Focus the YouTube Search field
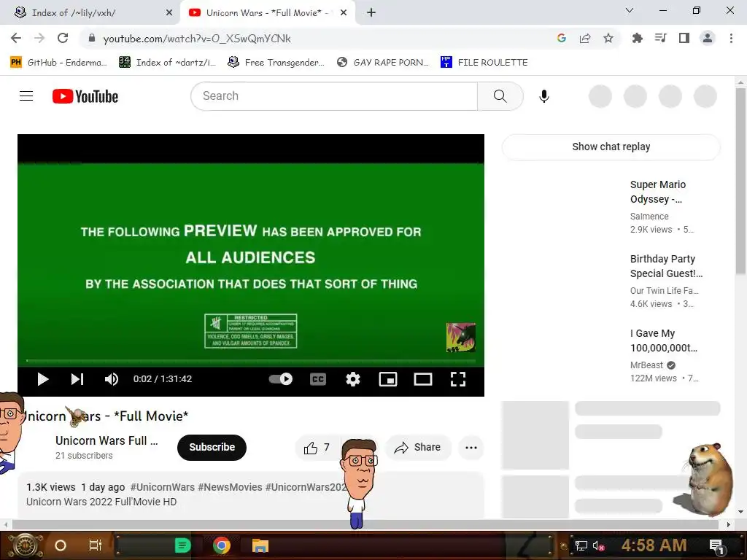 click(x=334, y=96)
